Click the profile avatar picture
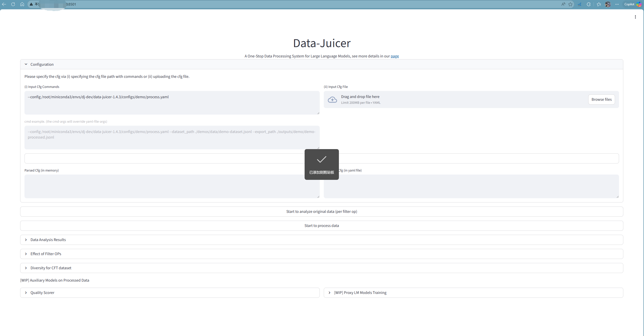The height and width of the screenshot is (336, 644). [x=608, y=4]
